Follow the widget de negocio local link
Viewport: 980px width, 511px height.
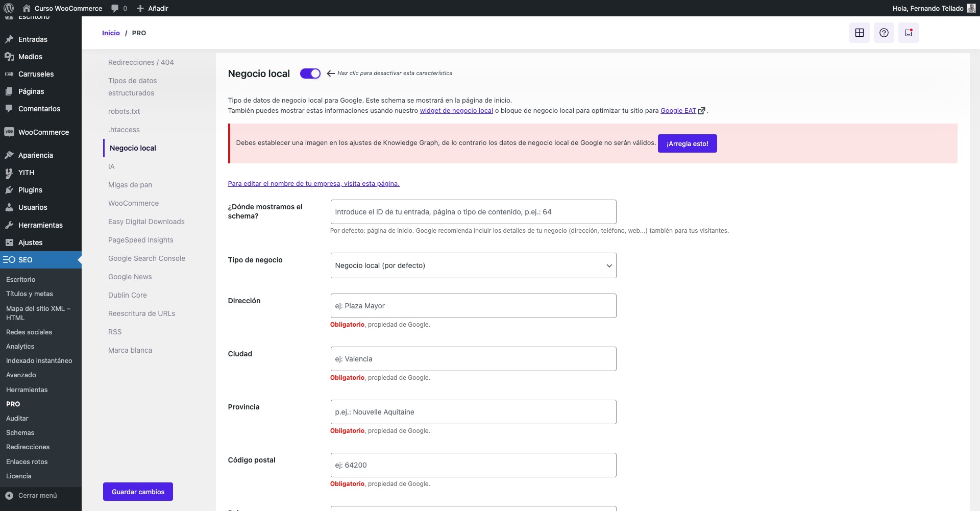point(456,110)
